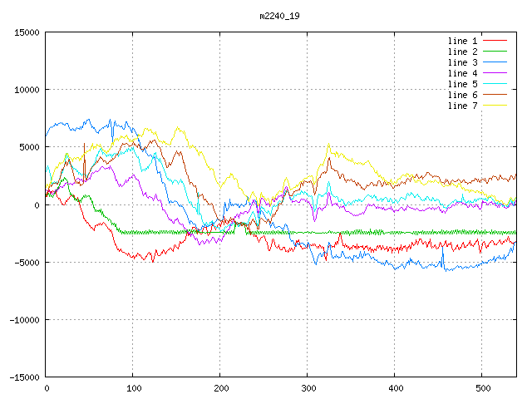Click the legend label line 7
The height and width of the screenshot is (399, 532).
point(462,106)
